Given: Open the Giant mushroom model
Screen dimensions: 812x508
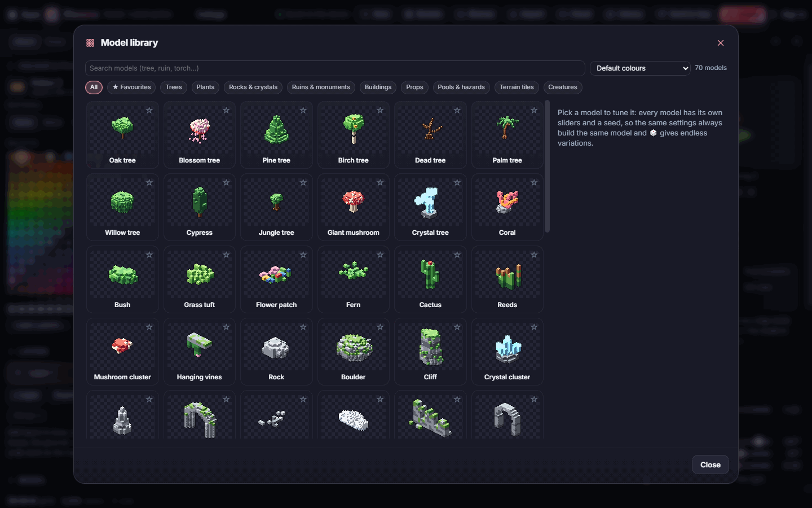Looking at the screenshot, I should (354, 207).
